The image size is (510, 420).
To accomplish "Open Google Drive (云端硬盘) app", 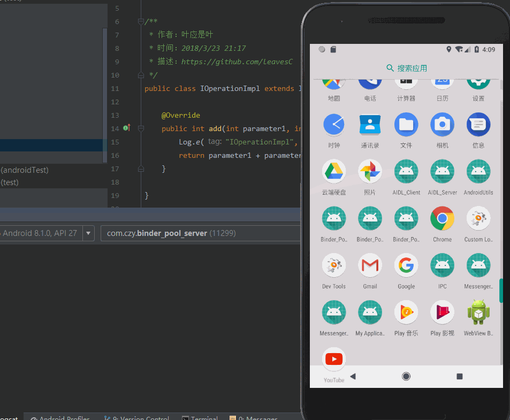I will pos(334,171).
